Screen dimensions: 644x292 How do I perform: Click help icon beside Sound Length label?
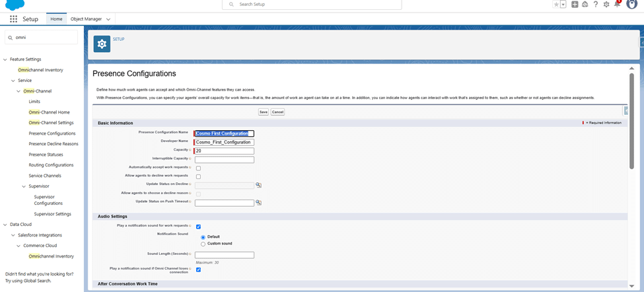[191, 254]
